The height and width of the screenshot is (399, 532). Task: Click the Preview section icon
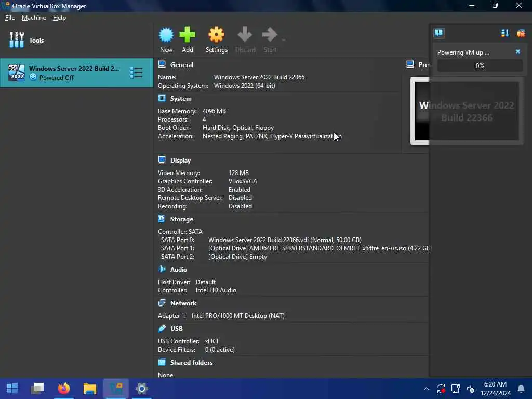[x=410, y=64]
